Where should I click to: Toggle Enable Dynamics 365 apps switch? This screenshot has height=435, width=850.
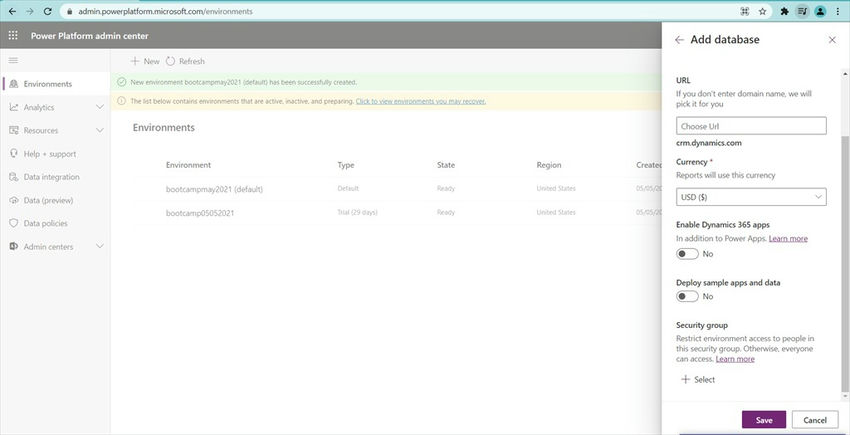tap(687, 254)
